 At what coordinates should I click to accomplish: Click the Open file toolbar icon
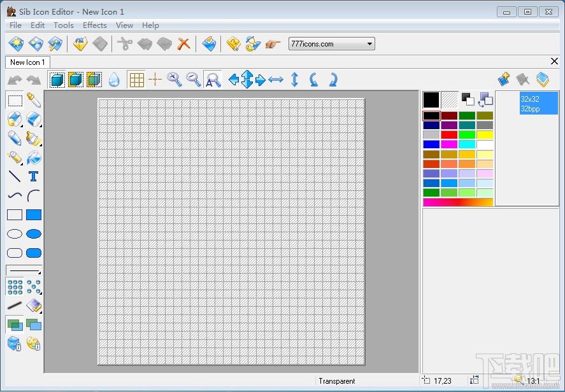tap(80, 44)
